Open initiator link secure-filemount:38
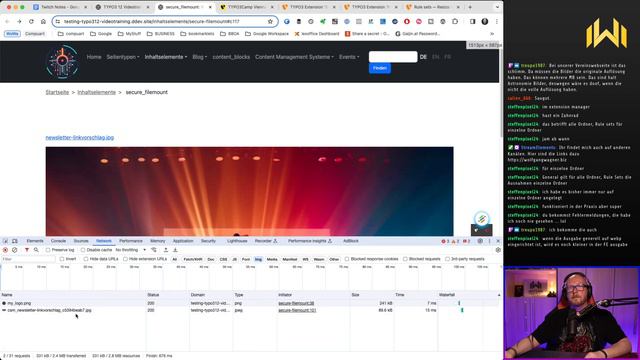 (x=296, y=303)
